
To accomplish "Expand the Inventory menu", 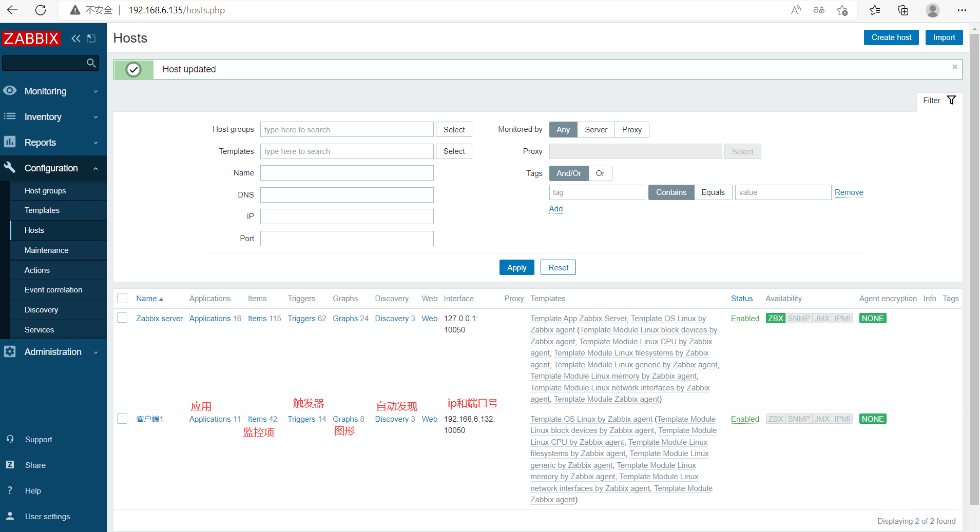I will tap(53, 117).
